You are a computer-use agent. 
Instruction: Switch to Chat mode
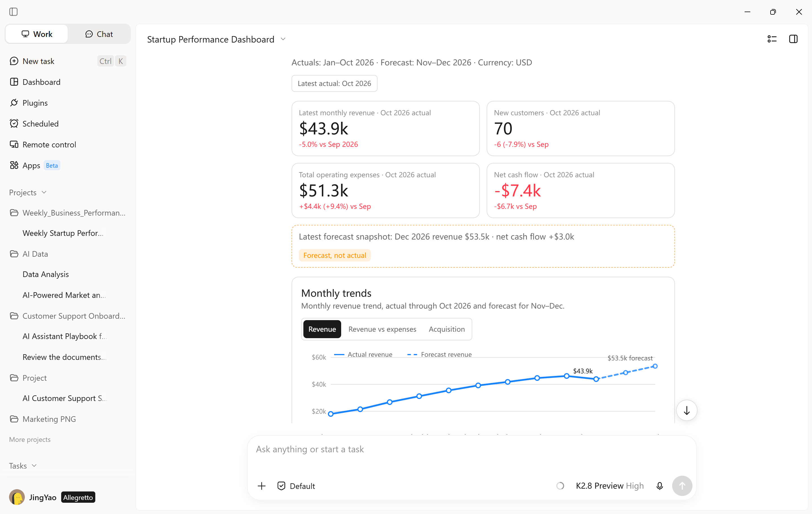click(x=99, y=34)
